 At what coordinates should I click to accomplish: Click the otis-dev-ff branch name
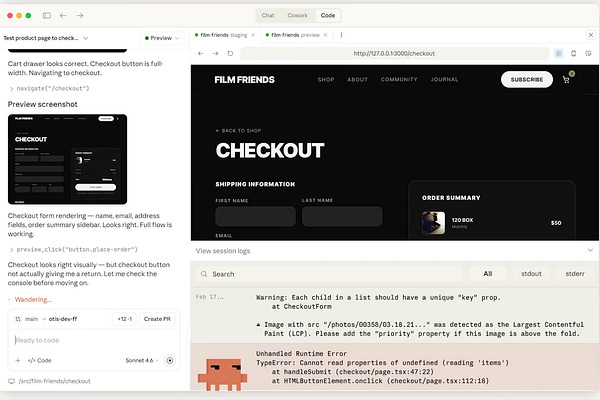pos(63,319)
